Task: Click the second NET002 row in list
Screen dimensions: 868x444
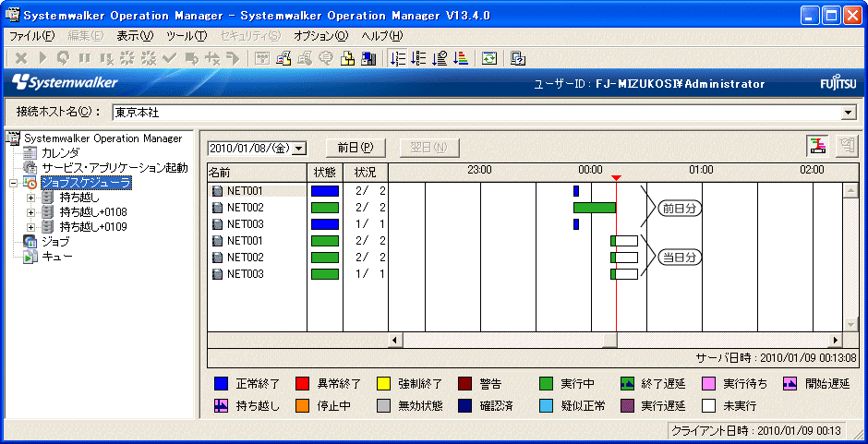Action: coord(257,258)
